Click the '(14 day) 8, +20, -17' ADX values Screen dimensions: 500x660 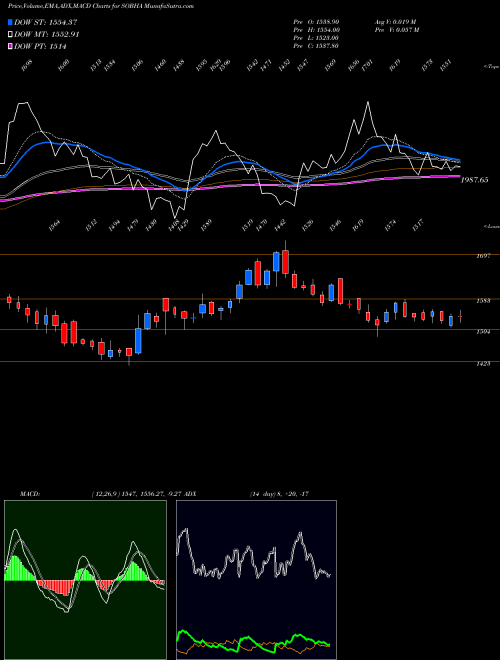point(279,494)
